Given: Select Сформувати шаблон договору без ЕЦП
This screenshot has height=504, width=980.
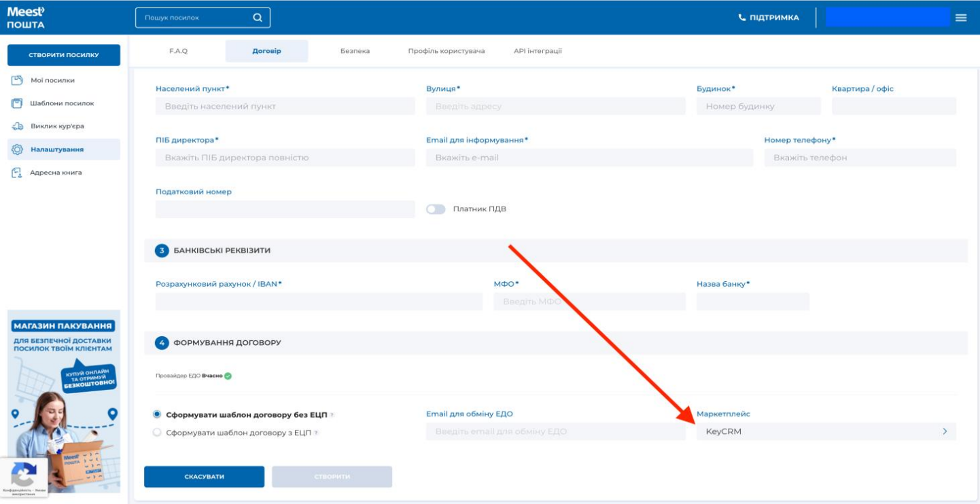Looking at the screenshot, I should click(x=158, y=414).
